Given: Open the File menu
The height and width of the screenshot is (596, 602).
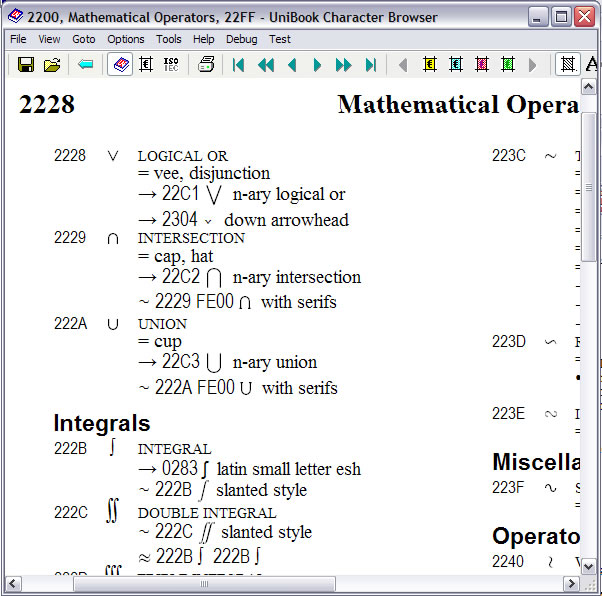Looking at the screenshot, I should (18, 39).
